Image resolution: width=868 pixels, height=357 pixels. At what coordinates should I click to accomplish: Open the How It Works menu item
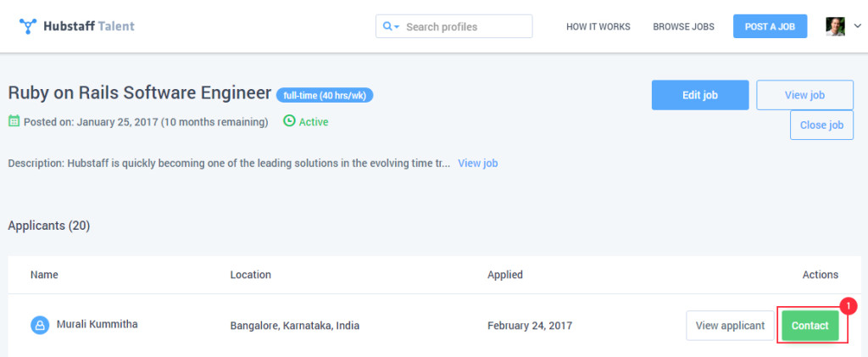tap(598, 26)
